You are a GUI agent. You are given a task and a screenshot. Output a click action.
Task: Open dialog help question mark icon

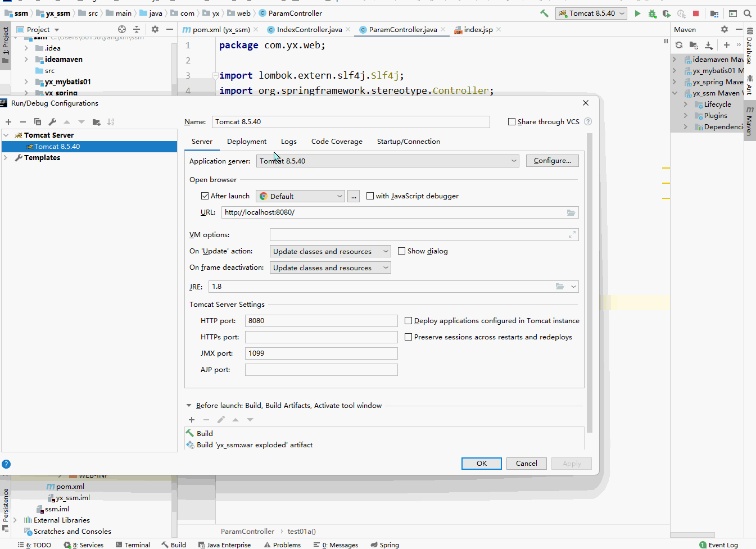pos(6,464)
